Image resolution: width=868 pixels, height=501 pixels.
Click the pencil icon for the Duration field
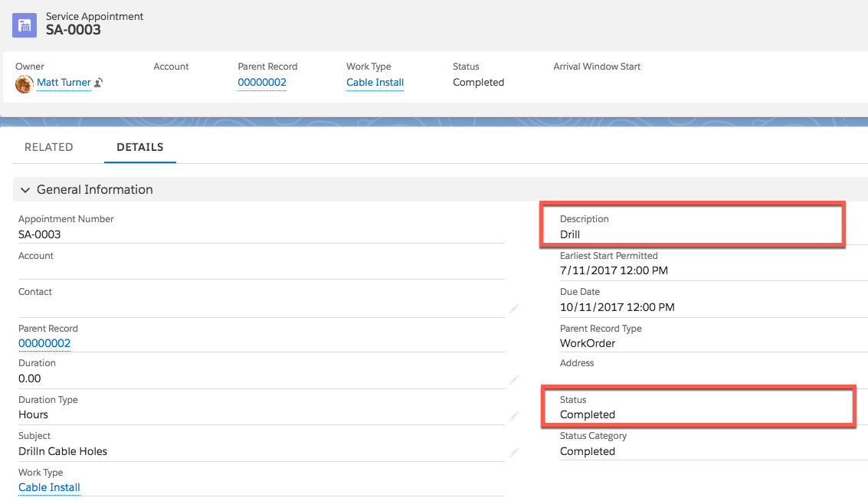[x=513, y=381]
